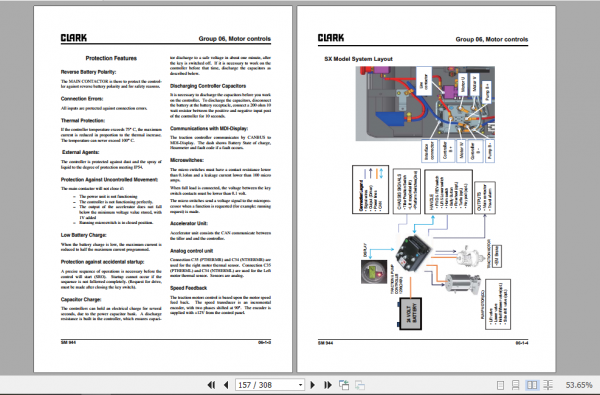The height and width of the screenshot is (395, 600).
Task: Click the 'Protection Features' heading
Action: tap(111, 58)
